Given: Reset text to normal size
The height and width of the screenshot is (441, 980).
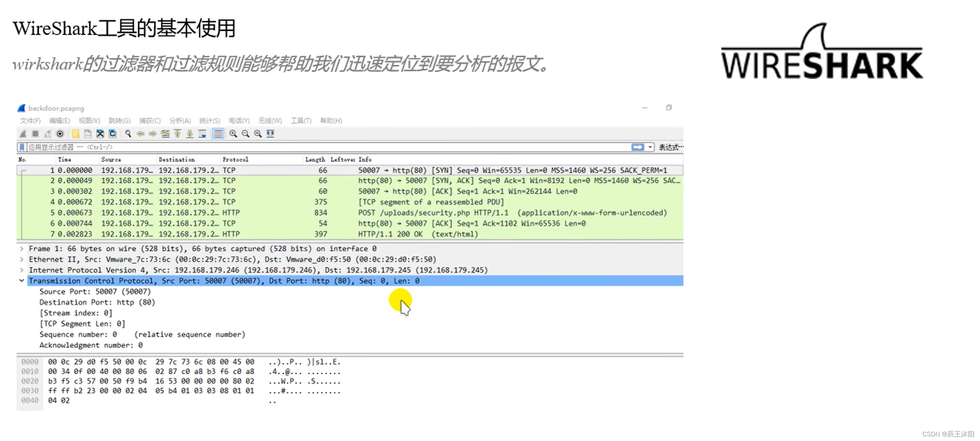Looking at the screenshot, I should coord(258,134).
